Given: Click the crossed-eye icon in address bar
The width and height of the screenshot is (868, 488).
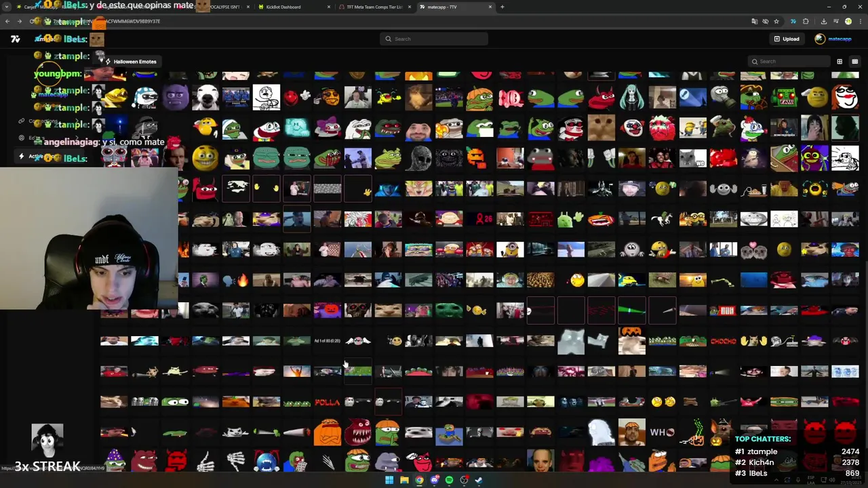Looking at the screenshot, I should click(x=766, y=22).
